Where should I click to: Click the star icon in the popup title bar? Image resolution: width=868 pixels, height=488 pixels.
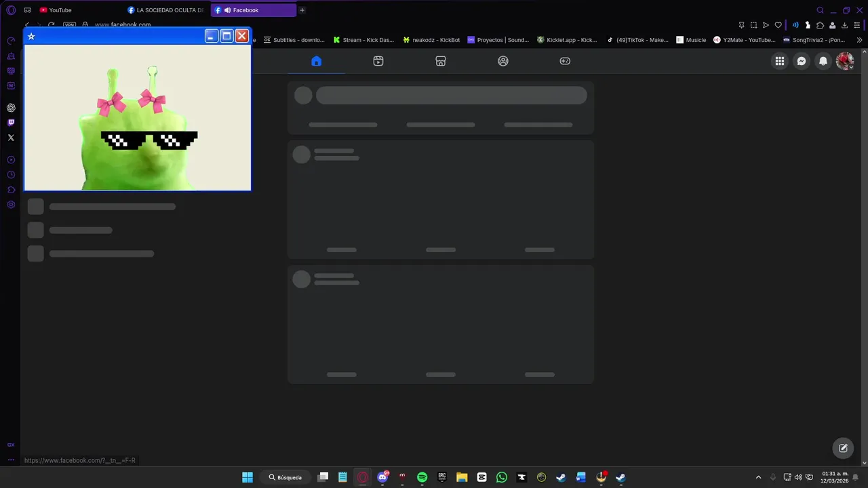pyautogui.click(x=31, y=37)
